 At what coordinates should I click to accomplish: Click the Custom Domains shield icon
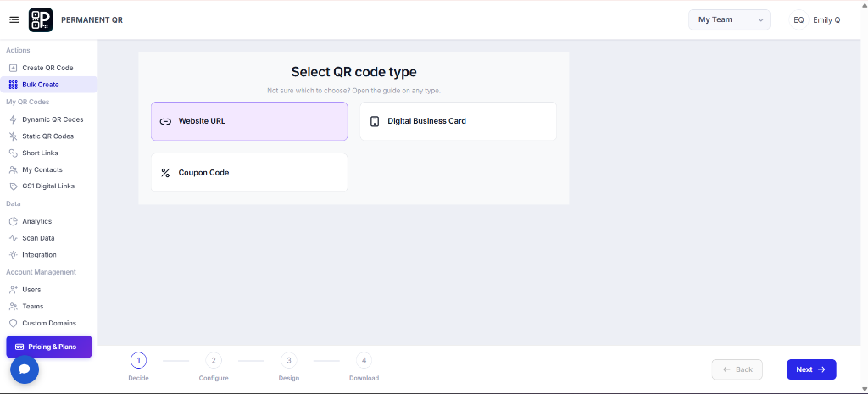click(x=14, y=323)
